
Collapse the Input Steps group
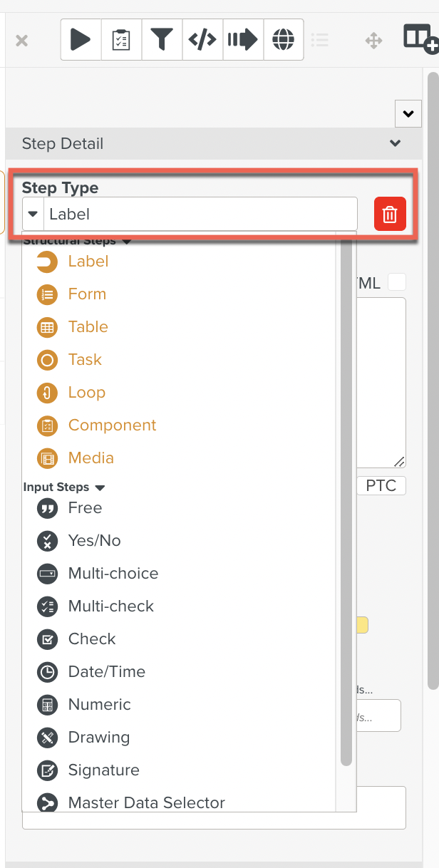coord(100,487)
